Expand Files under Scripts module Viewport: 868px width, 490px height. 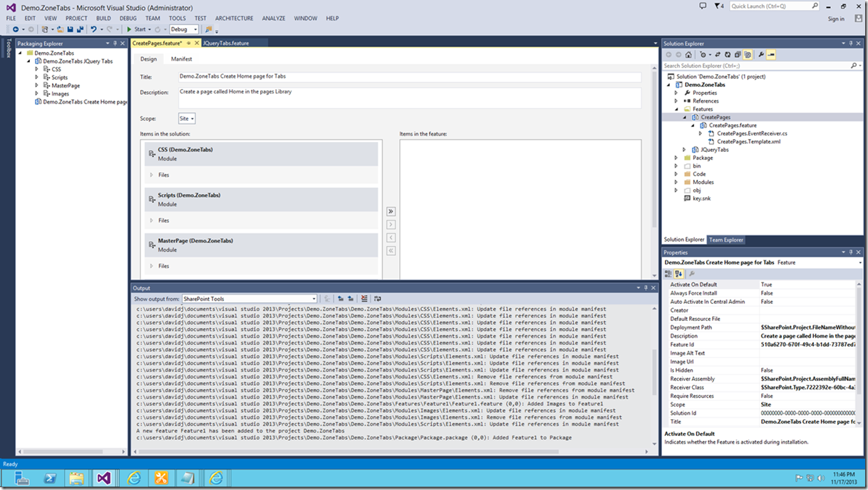pos(151,220)
